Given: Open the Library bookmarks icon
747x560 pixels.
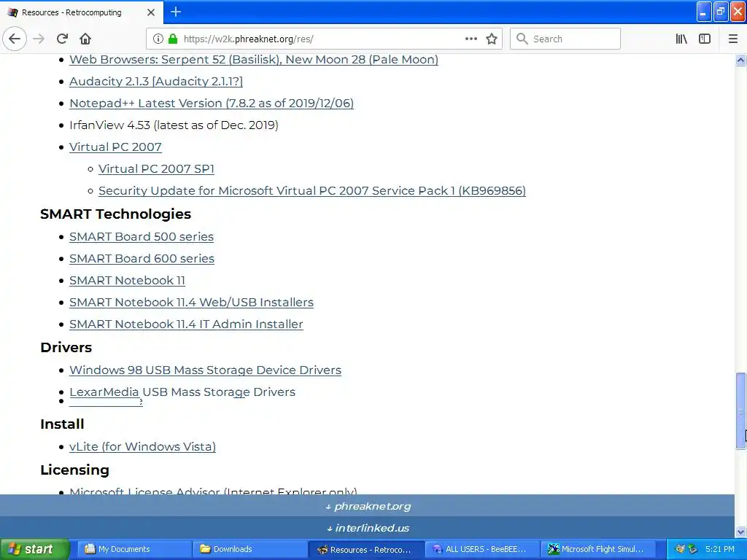Looking at the screenshot, I should pyautogui.click(x=681, y=39).
